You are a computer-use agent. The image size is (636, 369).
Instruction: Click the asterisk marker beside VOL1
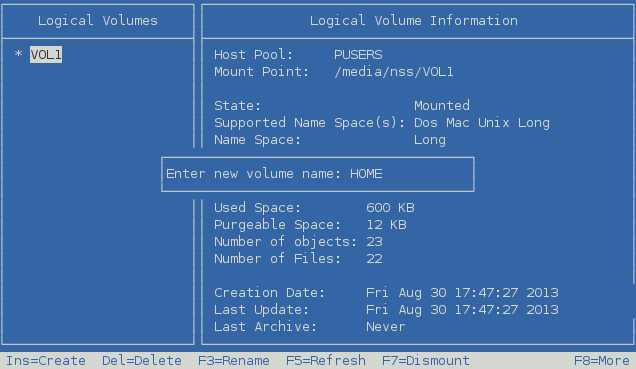18,54
